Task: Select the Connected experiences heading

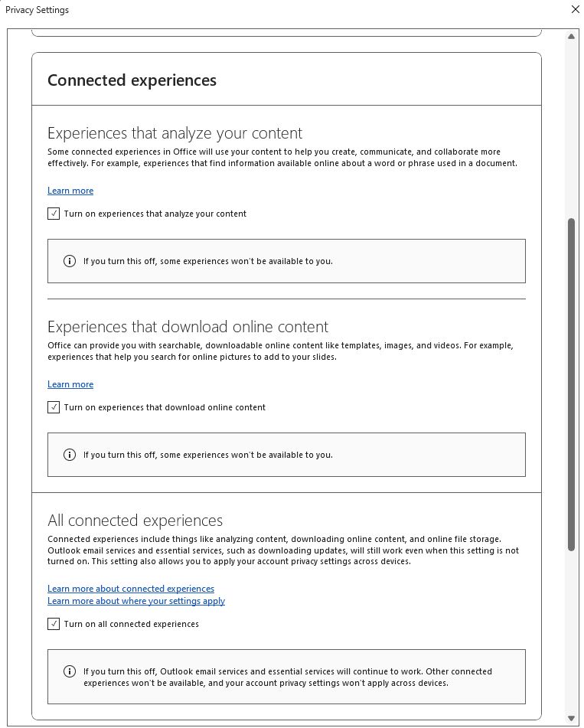Action: (132, 80)
